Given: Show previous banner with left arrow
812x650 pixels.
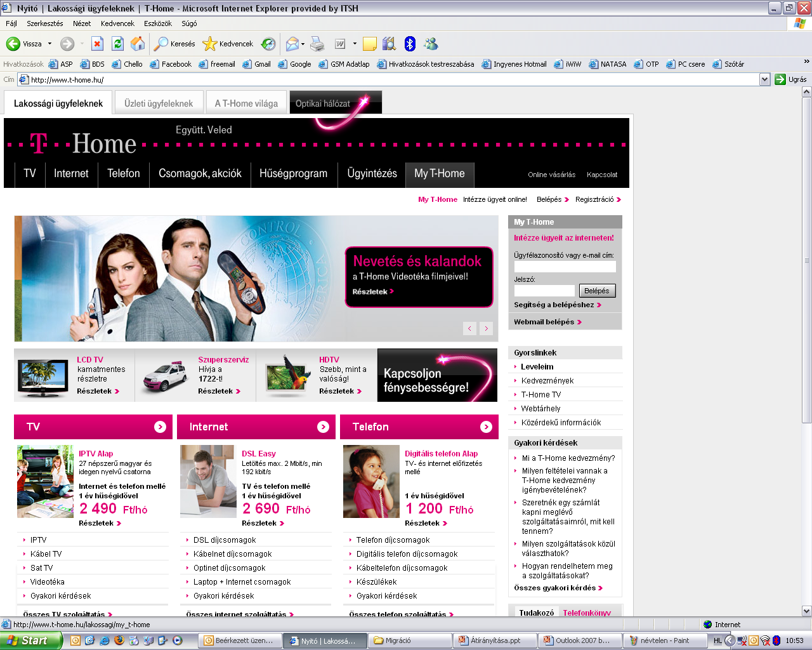Looking at the screenshot, I should (469, 328).
